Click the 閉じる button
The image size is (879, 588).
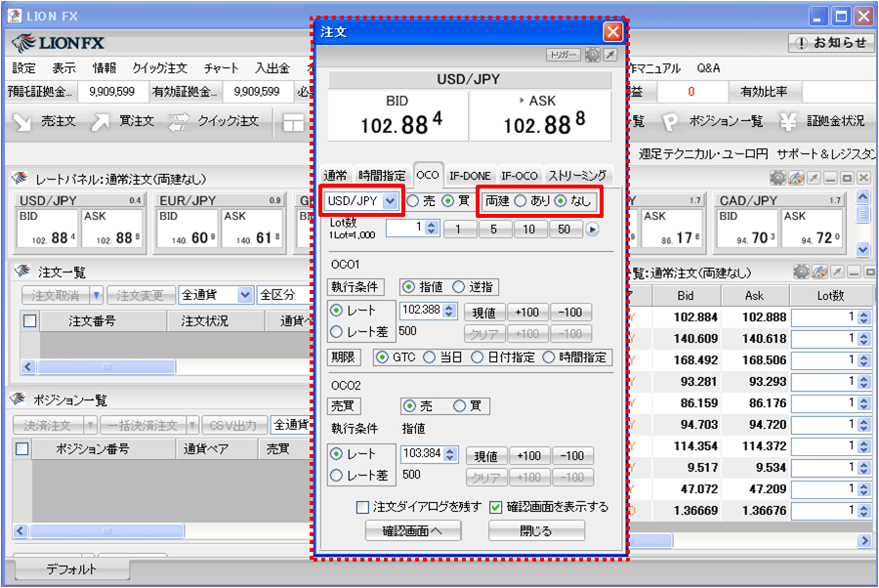pos(536,530)
